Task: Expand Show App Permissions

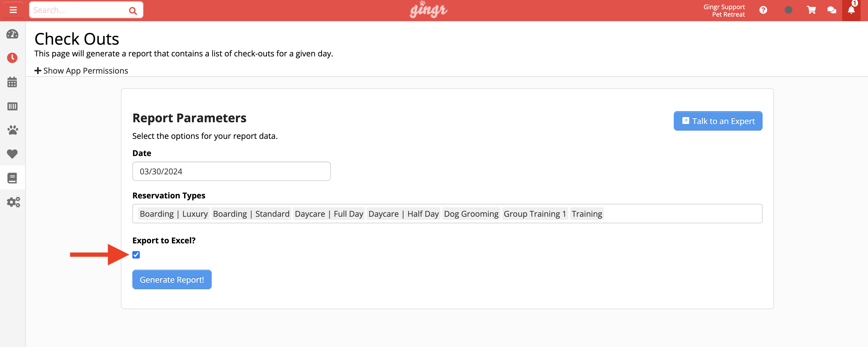Action: pos(81,70)
